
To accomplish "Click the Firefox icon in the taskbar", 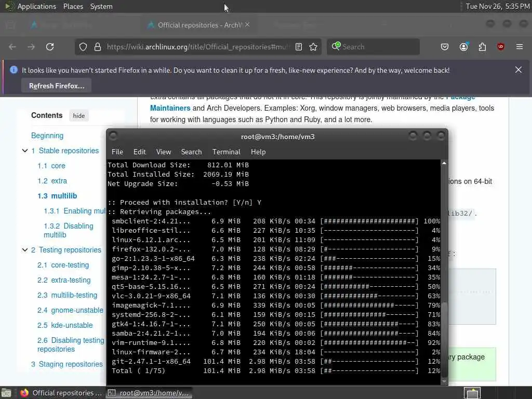I will tap(24, 393).
